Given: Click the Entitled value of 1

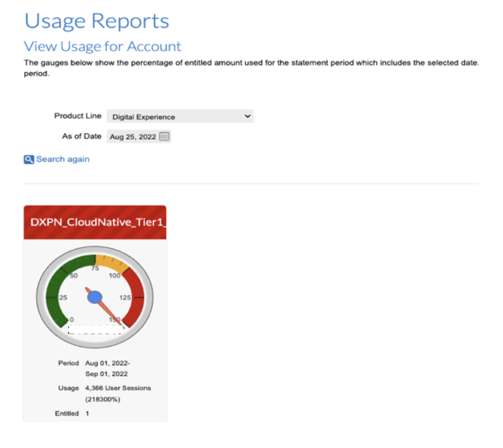Looking at the screenshot, I should (87, 413).
